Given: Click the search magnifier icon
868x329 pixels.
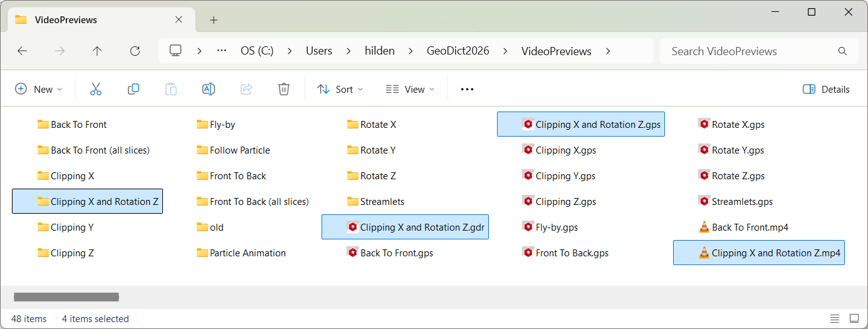Looking at the screenshot, I should click(842, 51).
